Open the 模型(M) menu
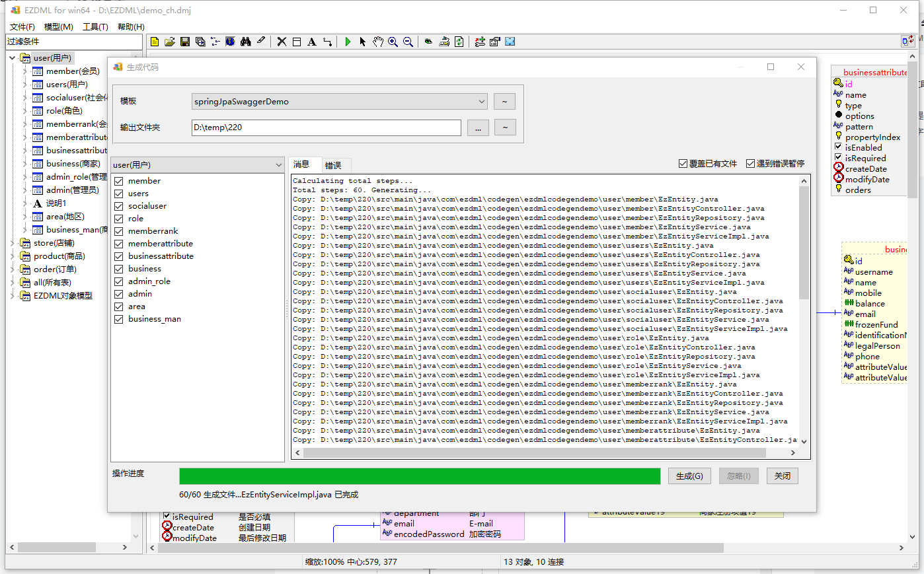Viewport: 924px width, 574px height. (x=59, y=26)
